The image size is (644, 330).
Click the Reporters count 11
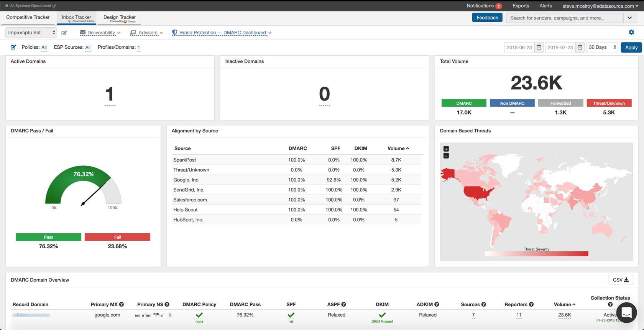click(x=519, y=315)
